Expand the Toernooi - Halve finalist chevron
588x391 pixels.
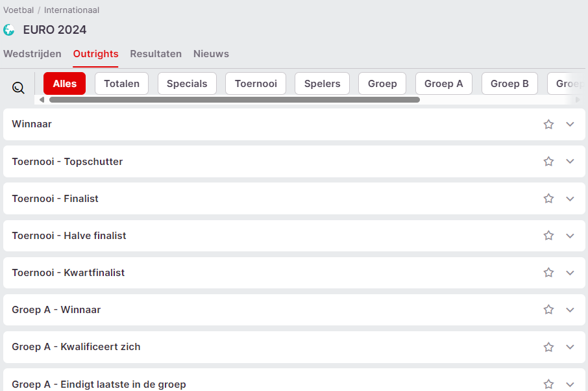570,236
